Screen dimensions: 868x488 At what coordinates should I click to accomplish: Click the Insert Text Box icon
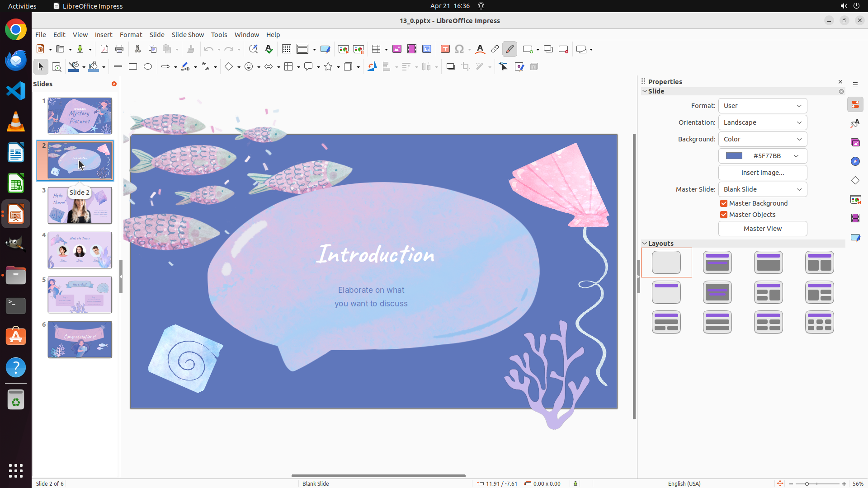pyautogui.click(x=445, y=49)
